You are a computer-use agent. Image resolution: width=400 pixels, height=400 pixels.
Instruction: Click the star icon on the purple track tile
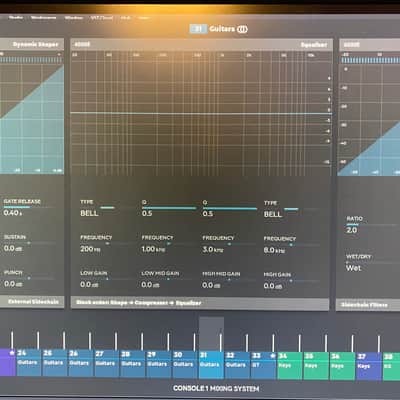pos(12,352)
